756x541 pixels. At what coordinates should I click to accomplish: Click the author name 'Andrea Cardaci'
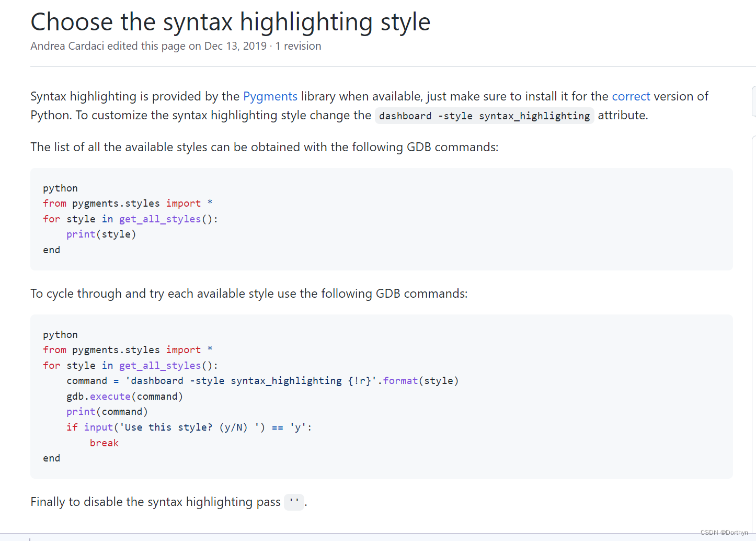coord(67,46)
